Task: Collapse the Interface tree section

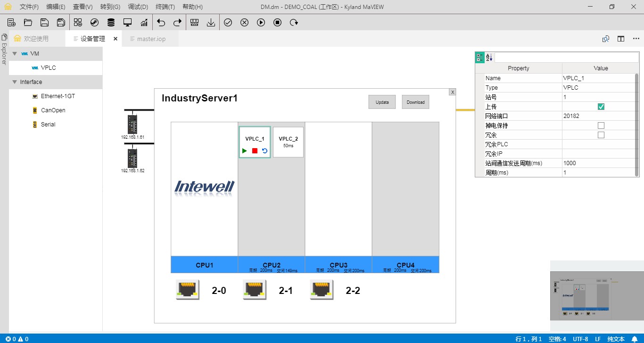Action: [x=15, y=82]
